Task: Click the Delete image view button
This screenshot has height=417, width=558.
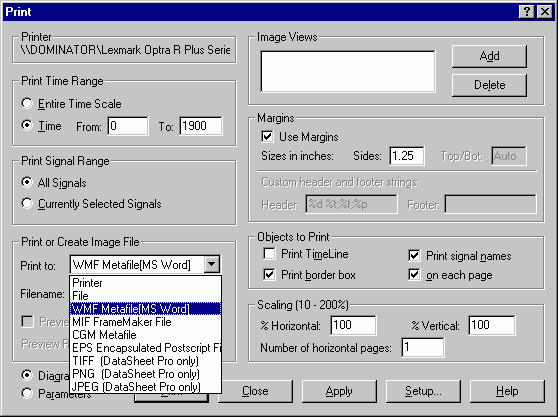Action: pos(489,85)
